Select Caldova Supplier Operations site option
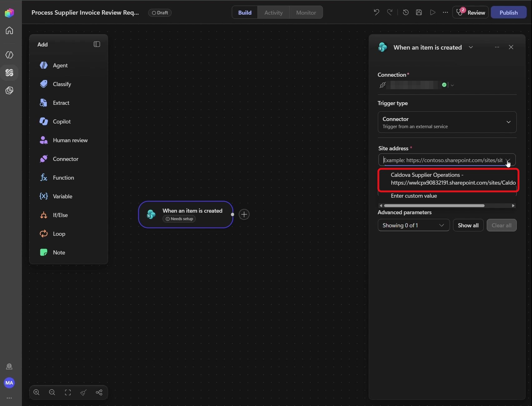The image size is (532, 406). [448, 179]
